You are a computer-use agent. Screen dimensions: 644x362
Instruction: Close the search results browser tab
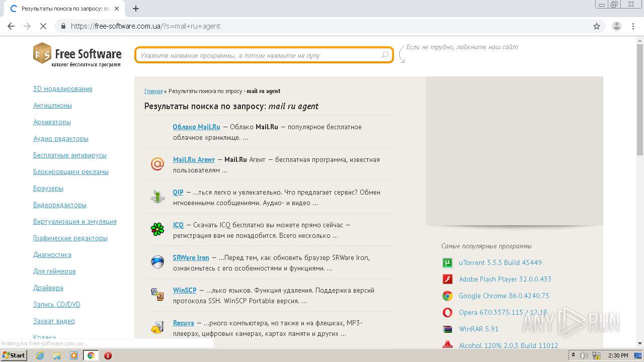117,9
